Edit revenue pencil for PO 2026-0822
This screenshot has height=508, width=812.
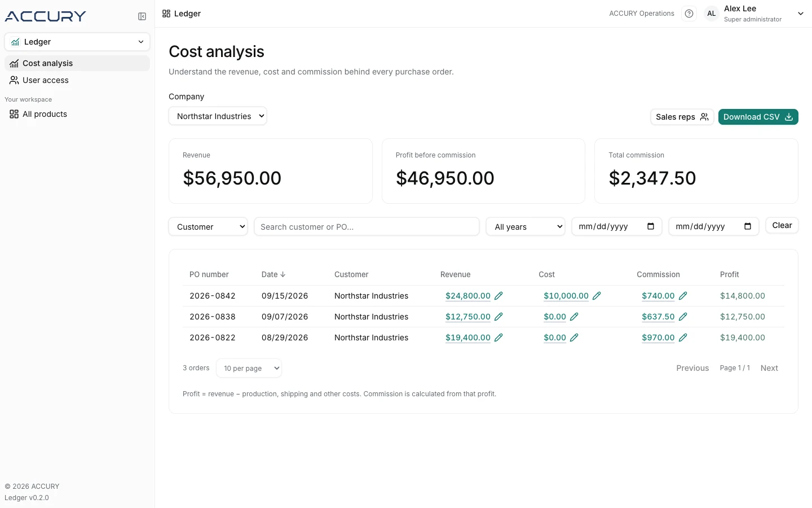(x=498, y=338)
